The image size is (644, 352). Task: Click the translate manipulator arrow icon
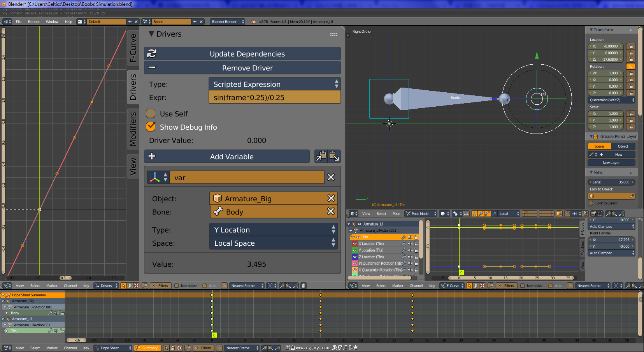[481, 213]
